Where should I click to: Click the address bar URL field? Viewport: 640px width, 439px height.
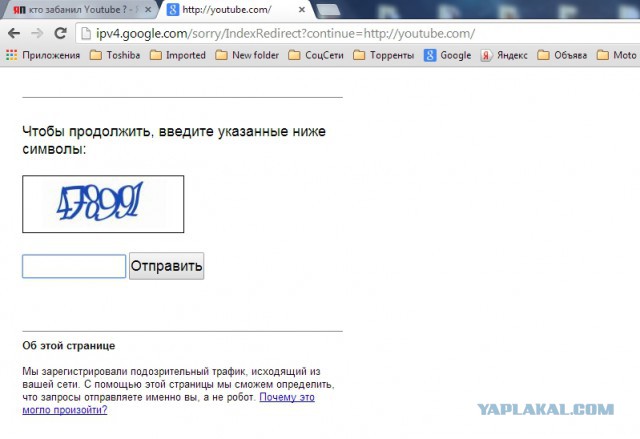coord(359,33)
